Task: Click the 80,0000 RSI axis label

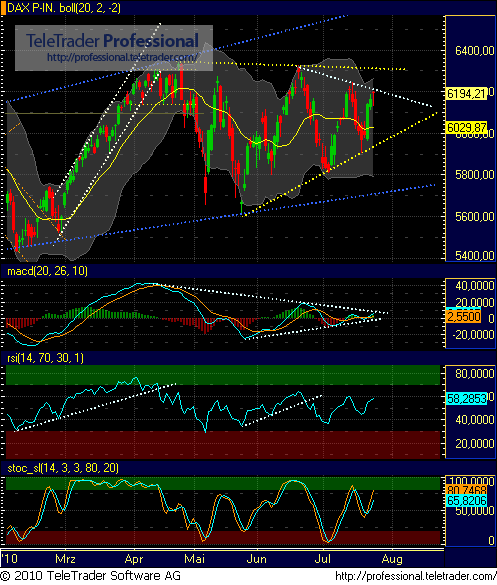Action: pos(475,373)
